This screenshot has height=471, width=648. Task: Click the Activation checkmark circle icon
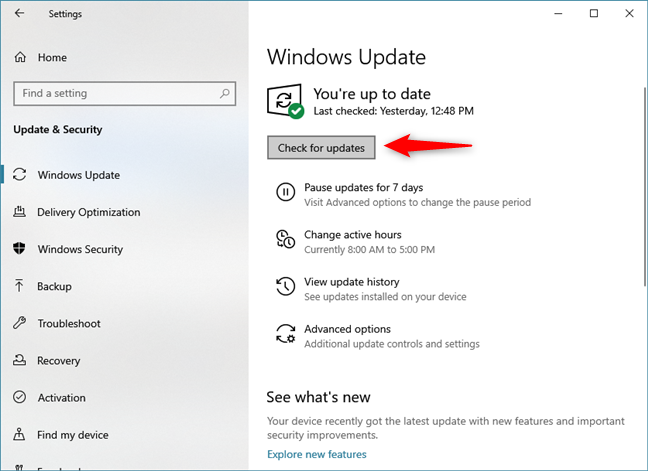pos(19,397)
